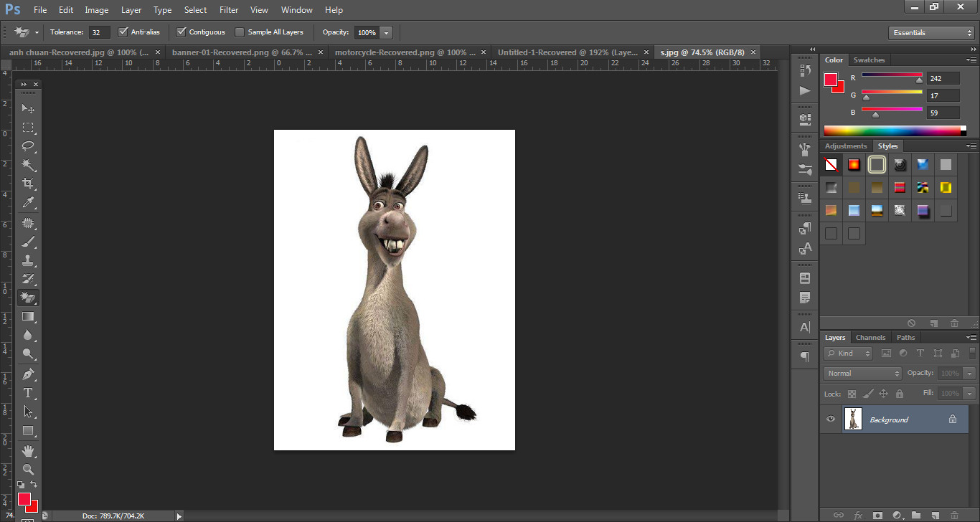
Task: Click the foreground color swatch in toolbox
Action: 24,499
